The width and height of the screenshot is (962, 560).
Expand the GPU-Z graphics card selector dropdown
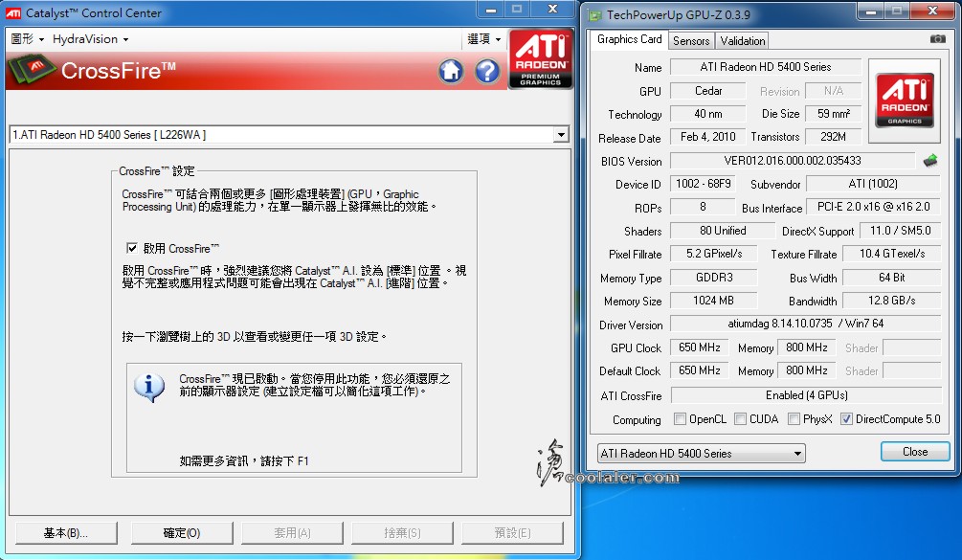tap(797, 454)
